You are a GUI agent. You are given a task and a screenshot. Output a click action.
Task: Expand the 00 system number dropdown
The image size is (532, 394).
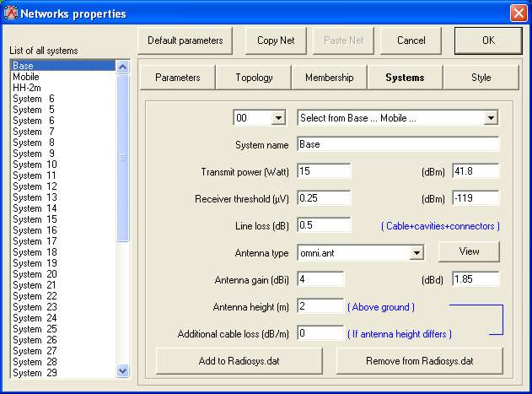click(x=278, y=118)
